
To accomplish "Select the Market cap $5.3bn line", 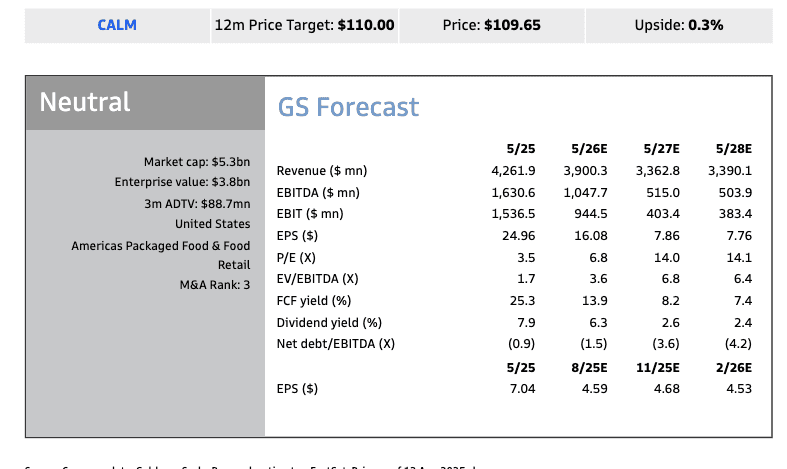I will coord(197,161).
